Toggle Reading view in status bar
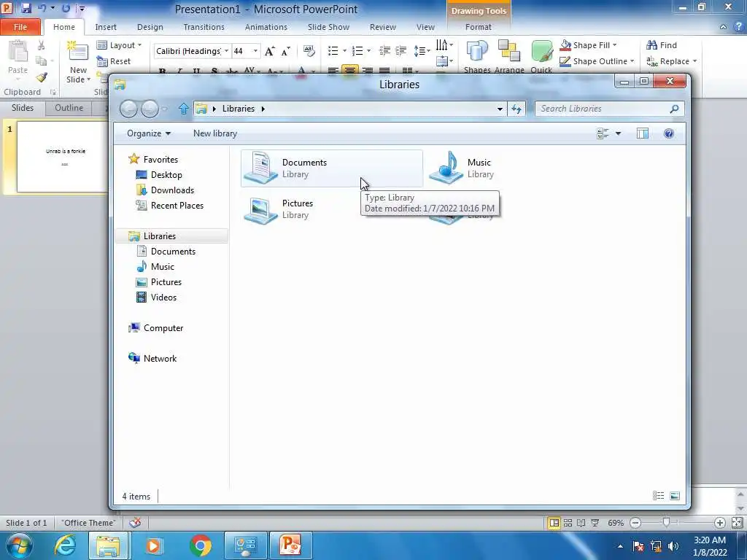This screenshot has width=747, height=560. coord(581,523)
